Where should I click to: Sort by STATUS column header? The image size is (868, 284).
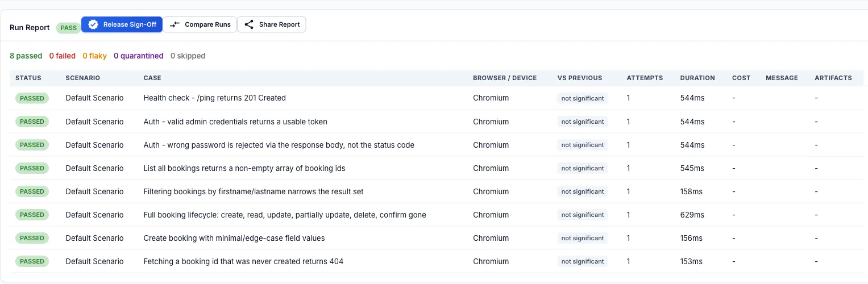pyautogui.click(x=28, y=78)
